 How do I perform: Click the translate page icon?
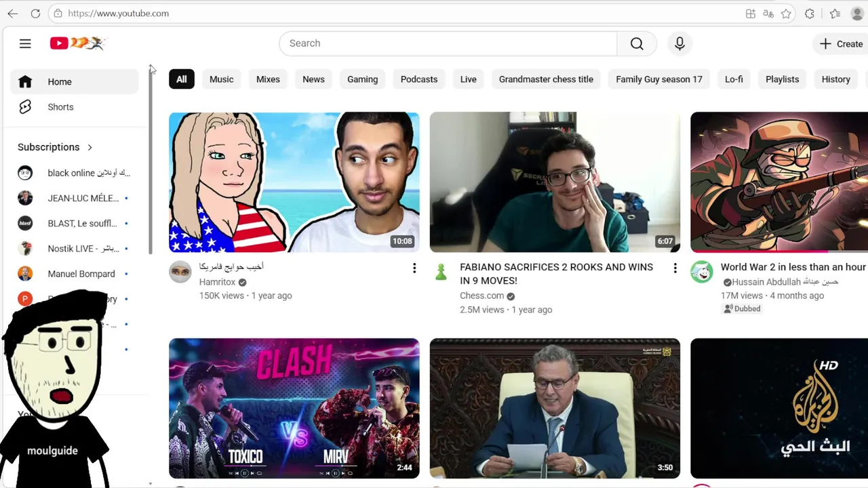click(768, 14)
